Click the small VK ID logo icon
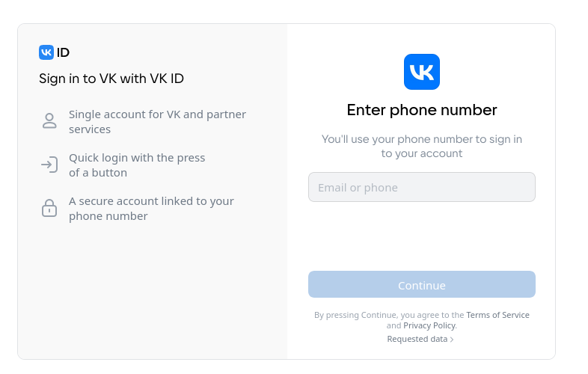The height and width of the screenshot is (374, 588). (46, 52)
